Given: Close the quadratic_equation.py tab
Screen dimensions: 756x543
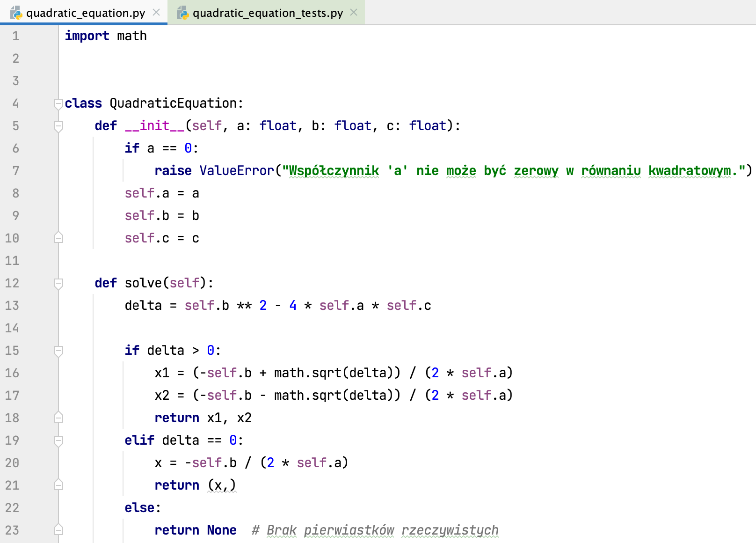Looking at the screenshot, I should tap(156, 13).
